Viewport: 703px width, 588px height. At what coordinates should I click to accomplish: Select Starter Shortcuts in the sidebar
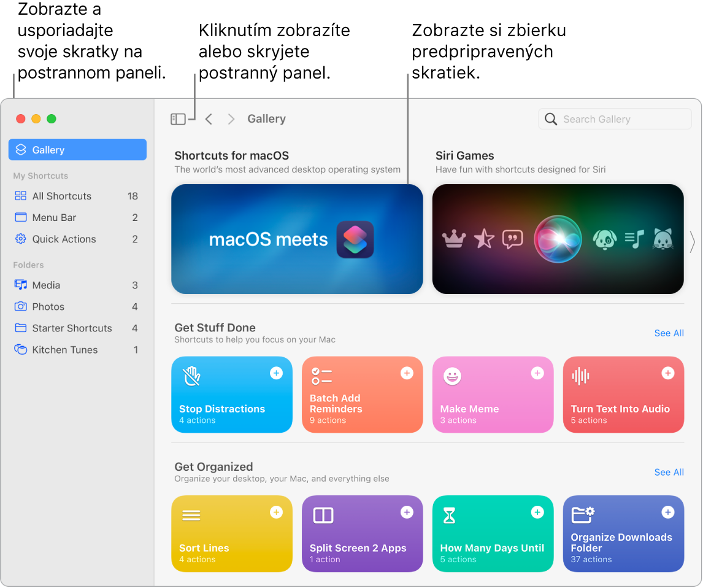pos(72,328)
